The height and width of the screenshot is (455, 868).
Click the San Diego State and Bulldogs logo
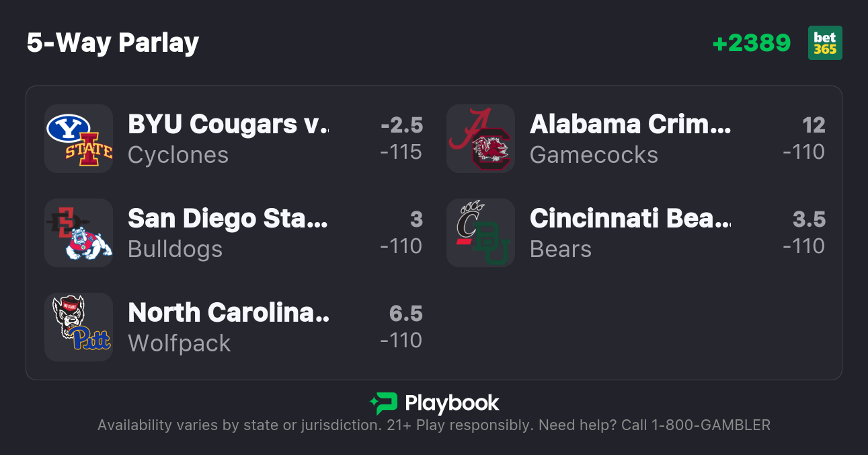coord(79,233)
